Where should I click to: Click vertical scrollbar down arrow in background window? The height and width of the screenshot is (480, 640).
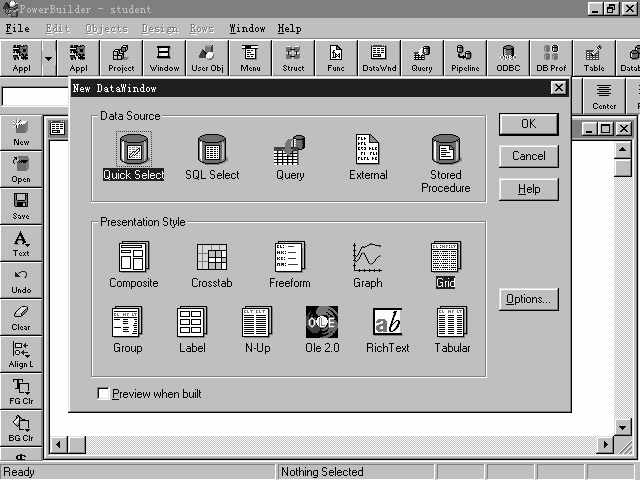coord(622,428)
